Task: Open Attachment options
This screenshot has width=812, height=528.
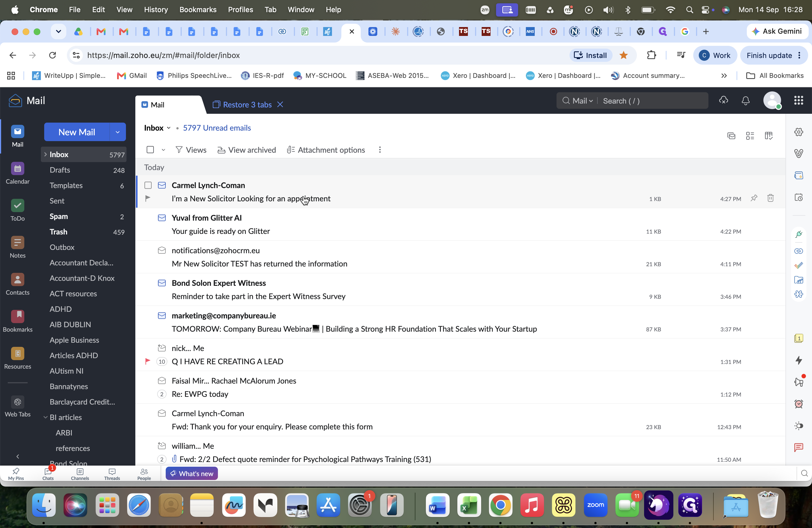Action: pyautogui.click(x=326, y=150)
